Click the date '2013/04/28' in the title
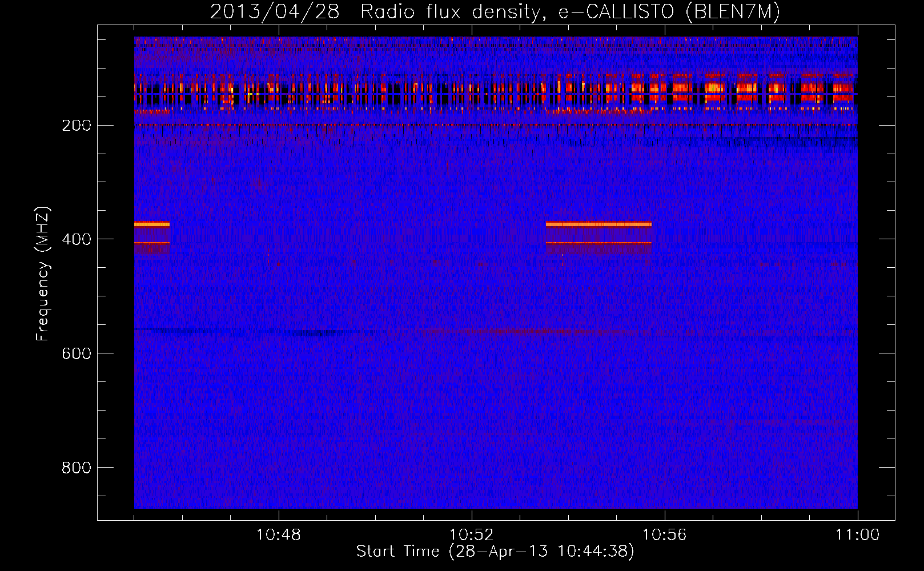 (x=275, y=12)
